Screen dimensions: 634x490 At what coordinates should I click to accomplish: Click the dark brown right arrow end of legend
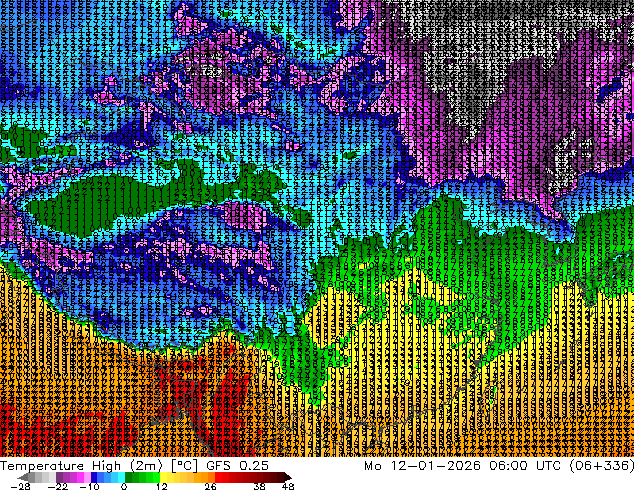(287, 477)
